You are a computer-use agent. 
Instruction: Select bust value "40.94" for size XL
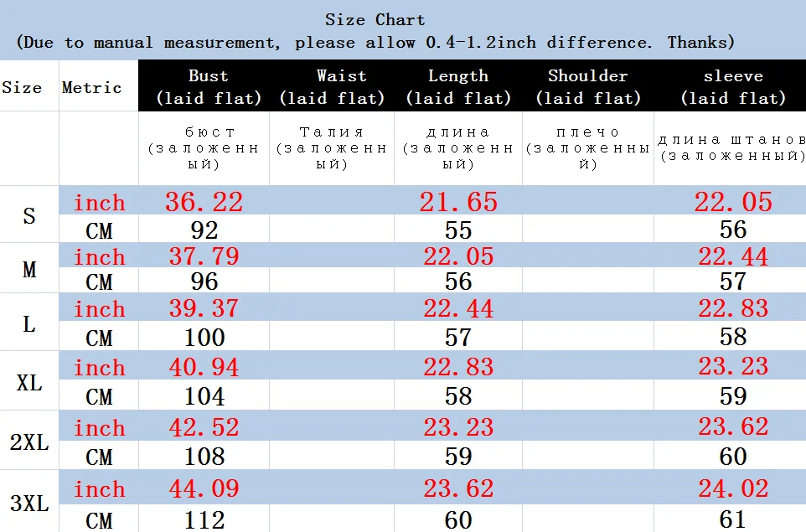point(204,367)
